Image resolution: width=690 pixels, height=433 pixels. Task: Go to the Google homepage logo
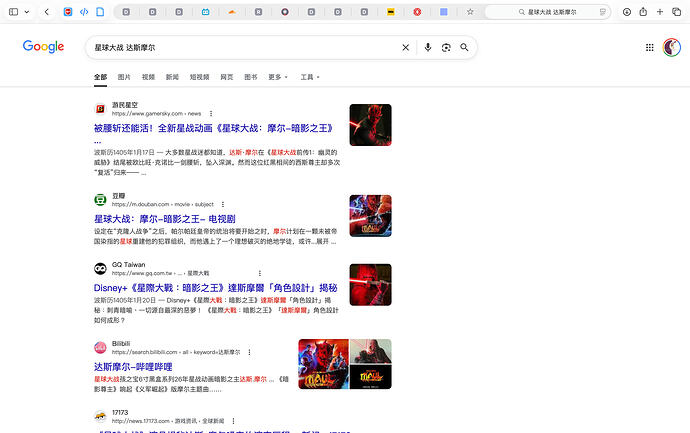coord(43,46)
